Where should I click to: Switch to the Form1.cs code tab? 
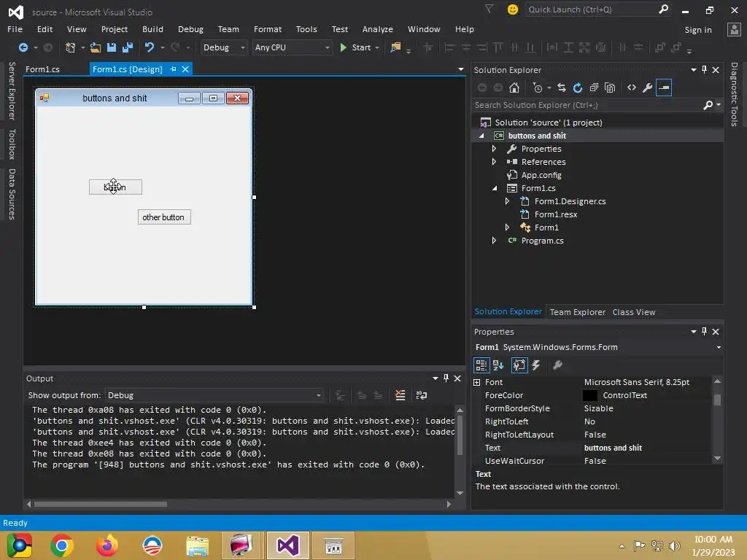pyautogui.click(x=42, y=69)
